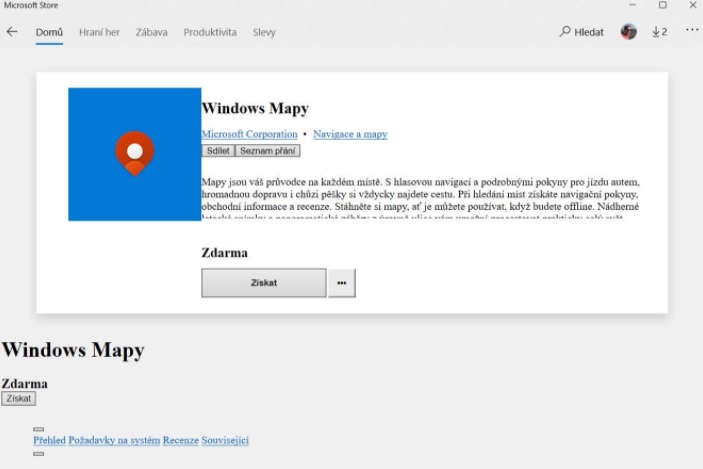Maximize the Microsoft Store window
The image size is (703, 469).
pyautogui.click(x=663, y=5)
